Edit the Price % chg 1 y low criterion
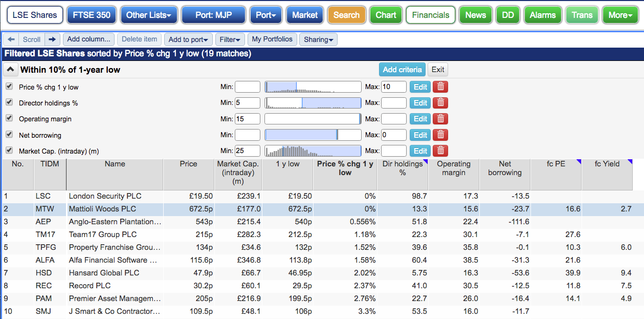 coord(420,87)
